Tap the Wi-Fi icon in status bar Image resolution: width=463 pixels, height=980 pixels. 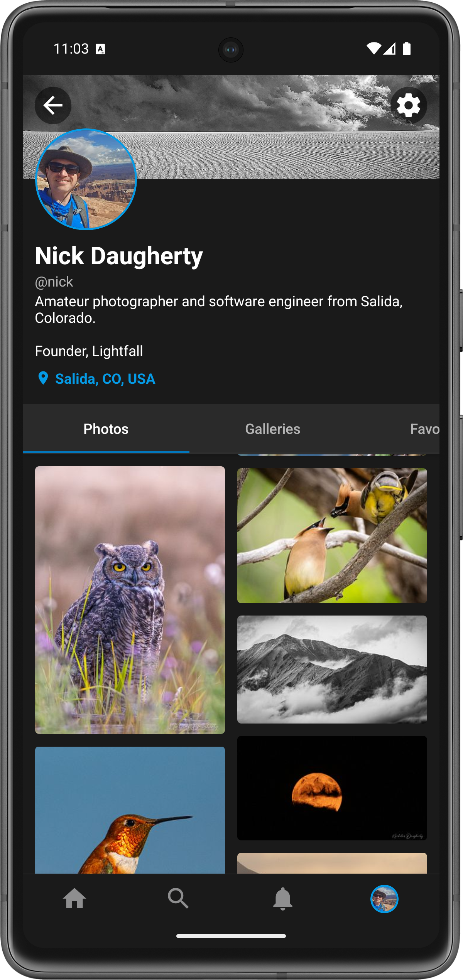(x=373, y=49)
